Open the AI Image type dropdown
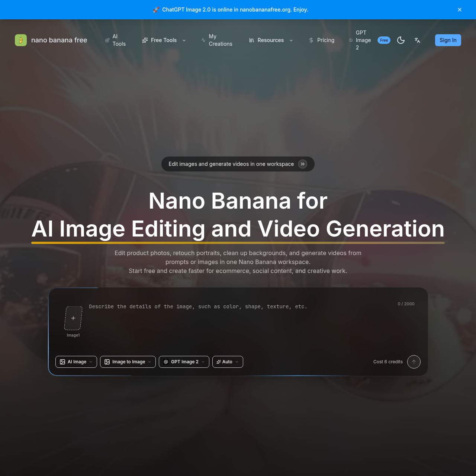The width and height of the screenshot is (476, 476). (x=76, y=362)
